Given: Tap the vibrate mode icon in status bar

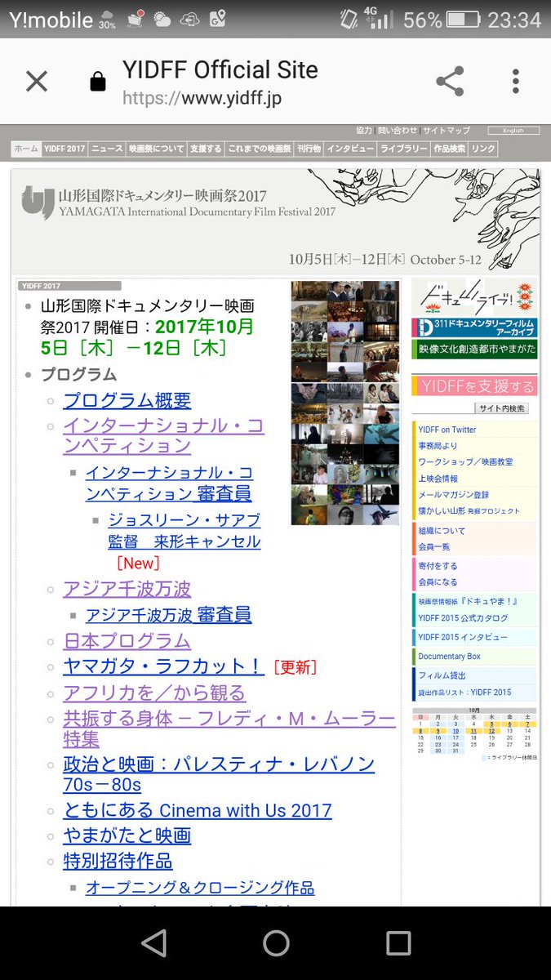Looking at the screenshot, I should click(x=349, y=19).
